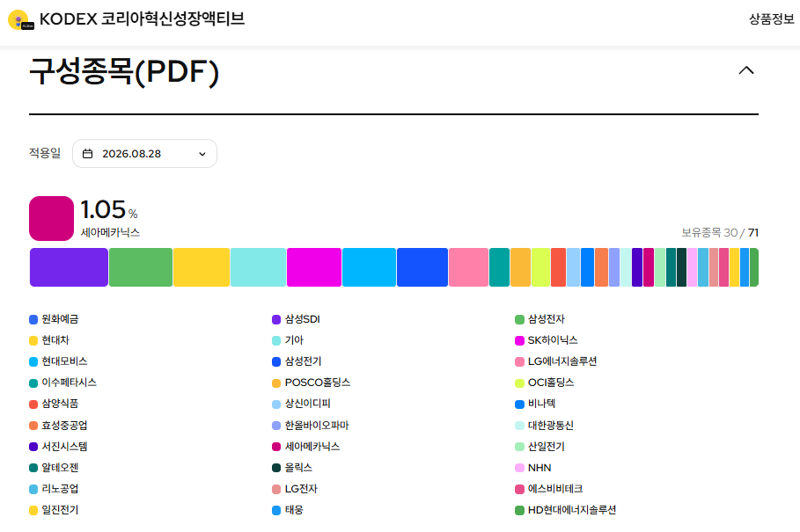Click the 상신이디피 legend item

tap(302, 404)
